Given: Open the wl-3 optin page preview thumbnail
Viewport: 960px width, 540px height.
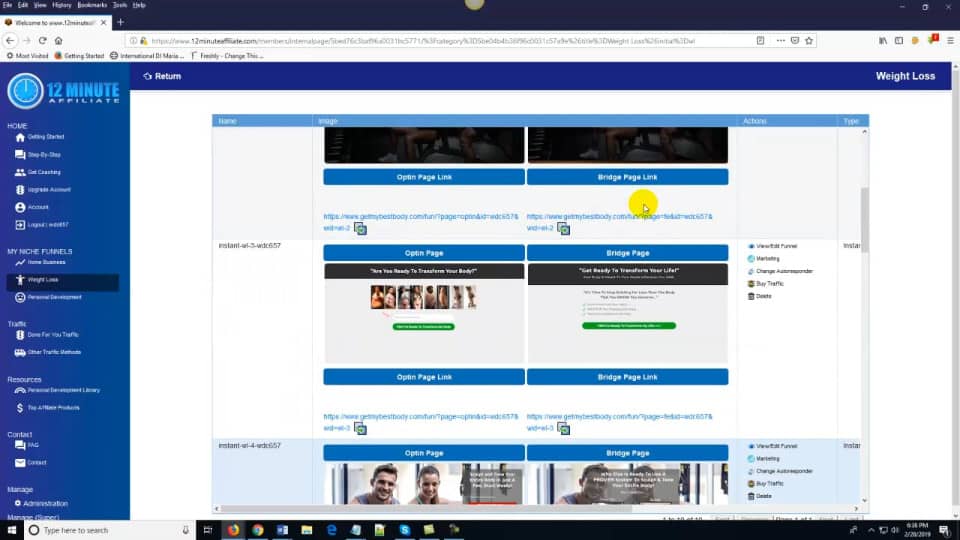Looking at the screenshot, I should click(x=424, y=313).
